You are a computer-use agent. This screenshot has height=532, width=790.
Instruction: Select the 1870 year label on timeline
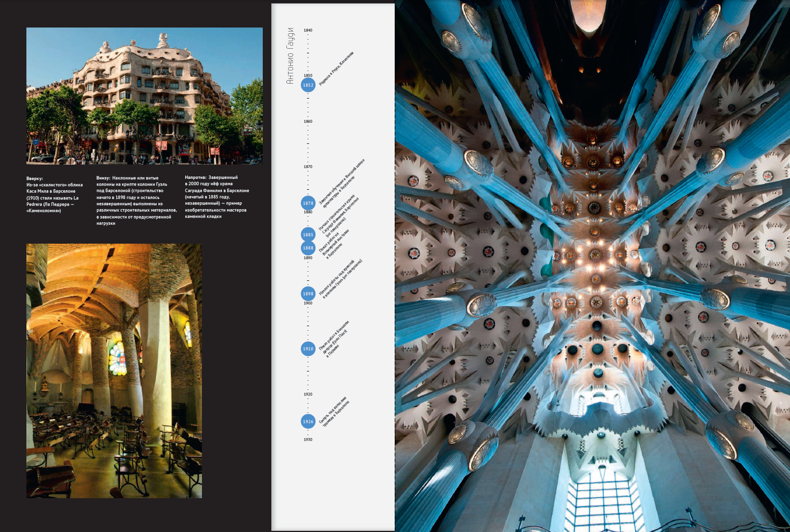click(x=308, y=167)
